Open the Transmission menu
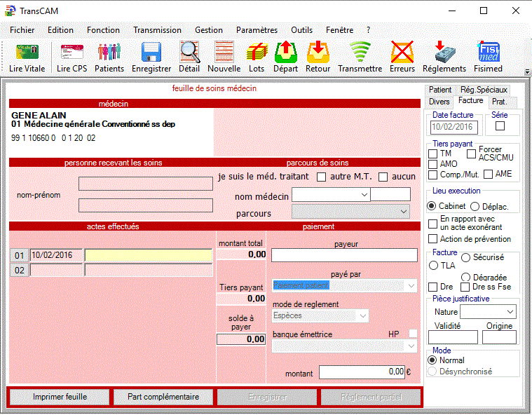 (157, 30)
